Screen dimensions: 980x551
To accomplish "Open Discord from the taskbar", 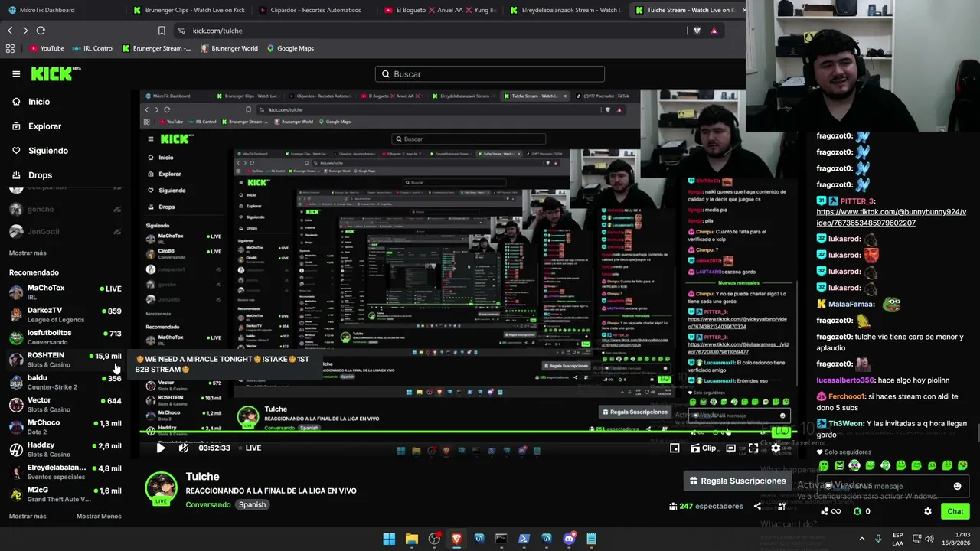I will 569,539.
